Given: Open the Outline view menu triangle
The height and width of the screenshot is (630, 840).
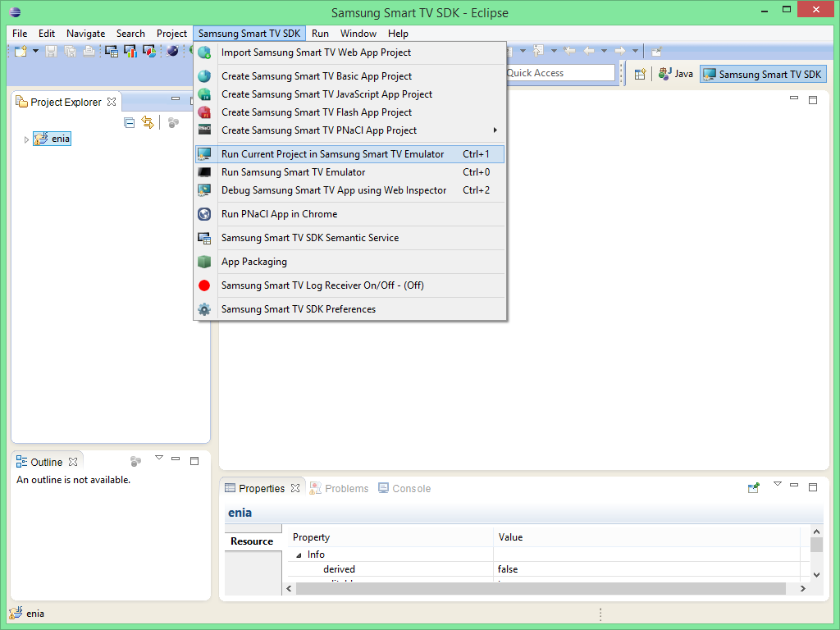Looking at the screenshot, I should coord(159,458).
